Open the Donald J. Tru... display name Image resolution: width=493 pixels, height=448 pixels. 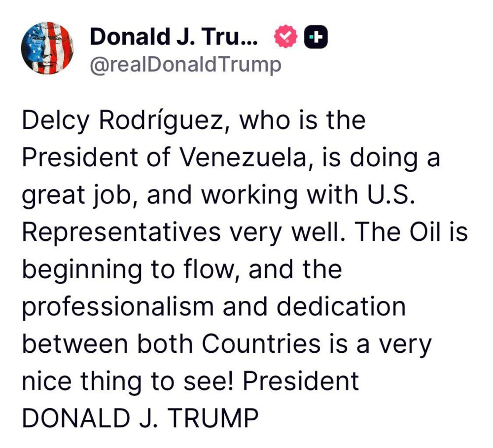point(174,37)
